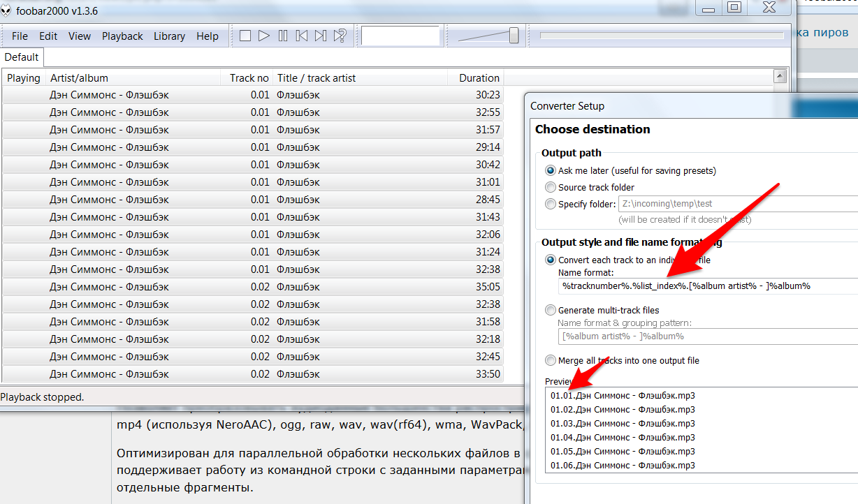Select 'Generate multi-track files' option

click(x=551, y=310)
